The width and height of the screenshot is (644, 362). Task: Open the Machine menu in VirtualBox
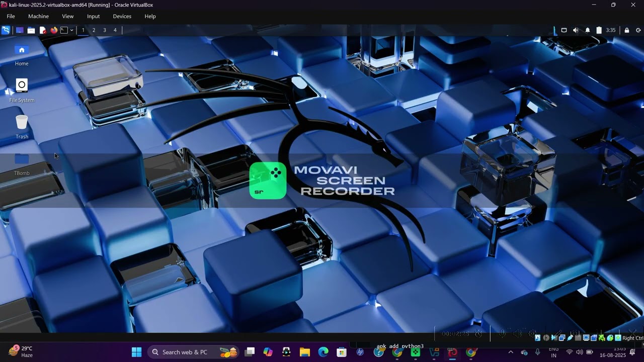point(39,16)
